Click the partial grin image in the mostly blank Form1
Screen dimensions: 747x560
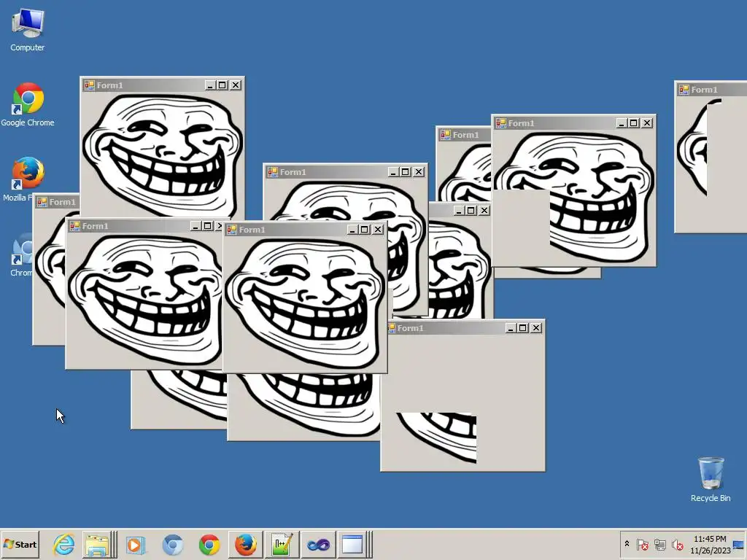[x=436, y=437]
